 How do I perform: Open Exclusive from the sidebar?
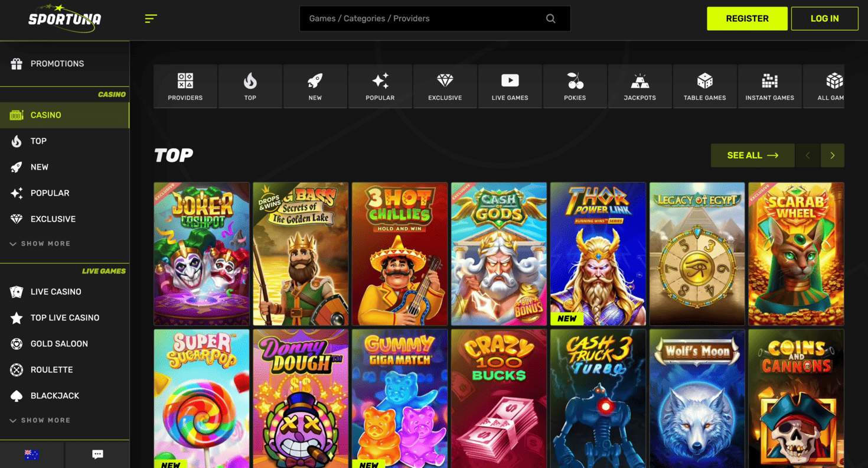coord(65,219)
